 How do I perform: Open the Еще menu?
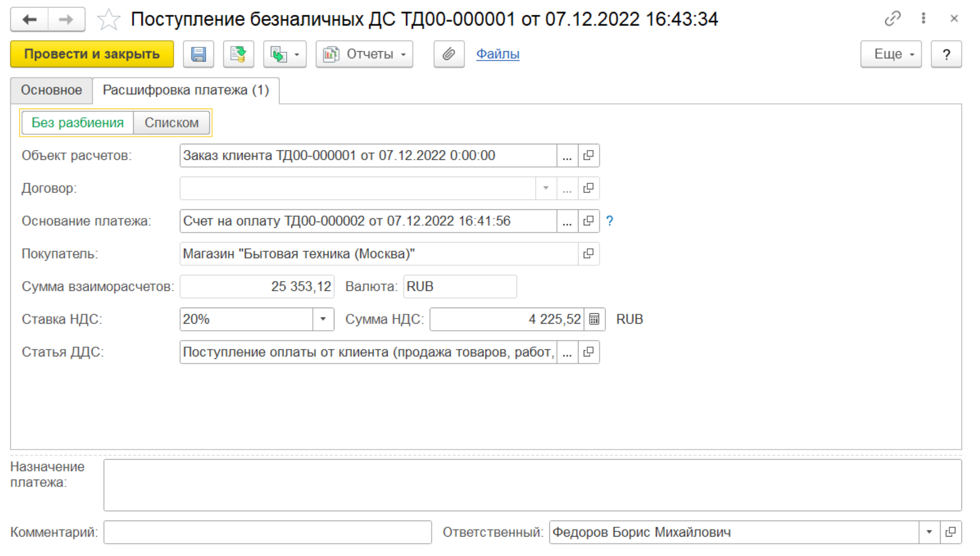[890, 54]
